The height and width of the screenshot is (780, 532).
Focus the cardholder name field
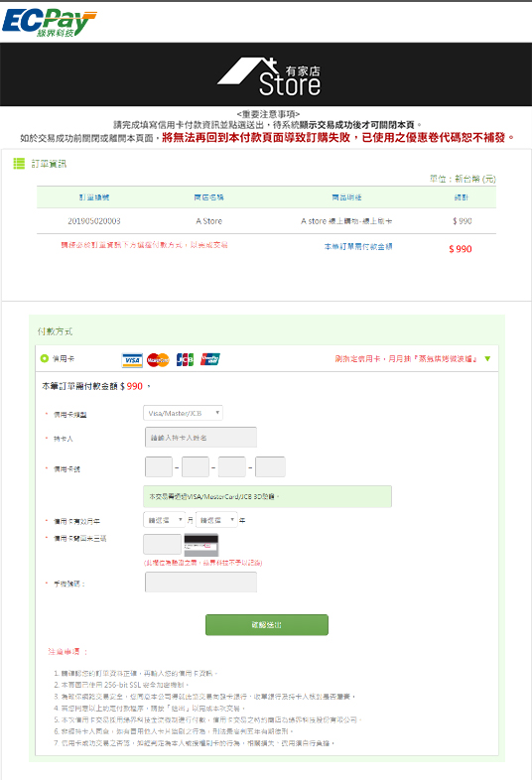pos(201,438)
